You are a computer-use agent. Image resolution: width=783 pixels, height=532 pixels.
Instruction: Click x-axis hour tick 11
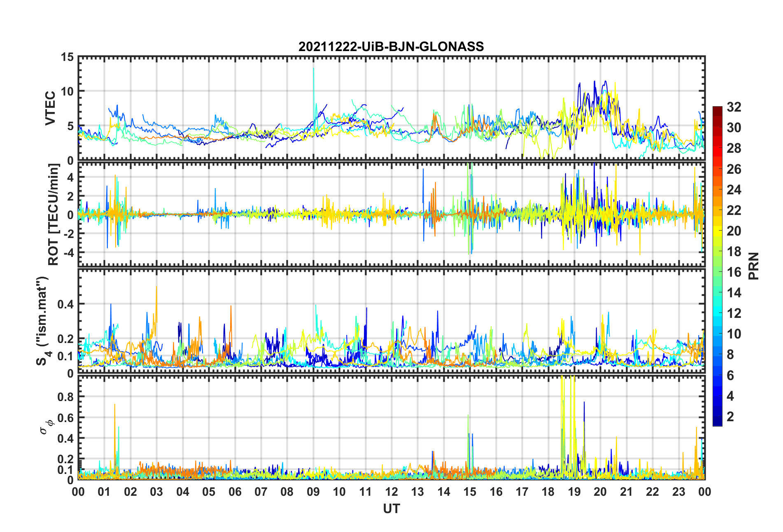(365, 492)
